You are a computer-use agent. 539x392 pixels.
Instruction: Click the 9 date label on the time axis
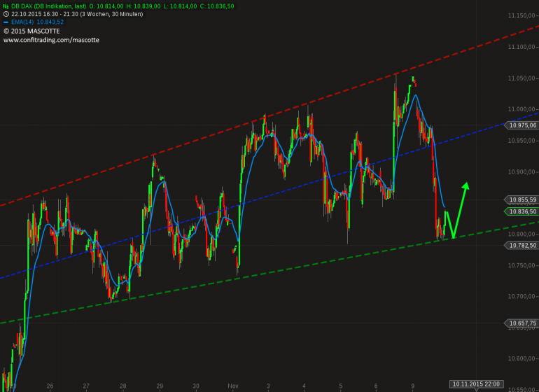tap(413, 386)
